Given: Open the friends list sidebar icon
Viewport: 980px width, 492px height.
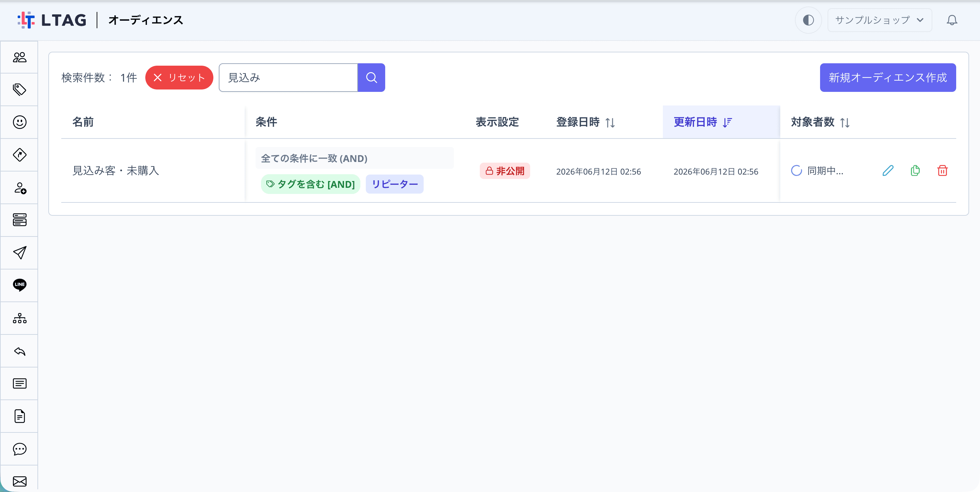Looking at the screenshot, I should coord(19,57).
